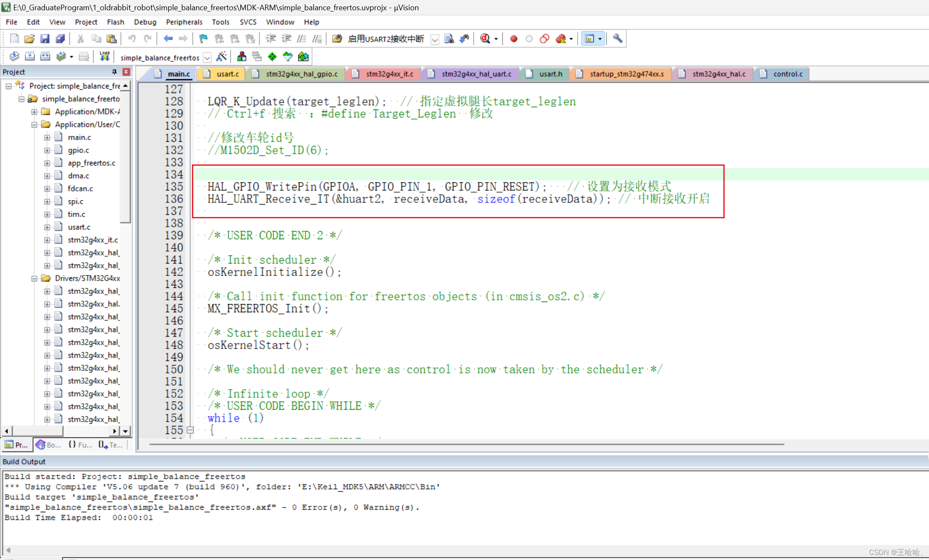Rebuild all target files icon
929x560 pixels.
pos(45,57)
